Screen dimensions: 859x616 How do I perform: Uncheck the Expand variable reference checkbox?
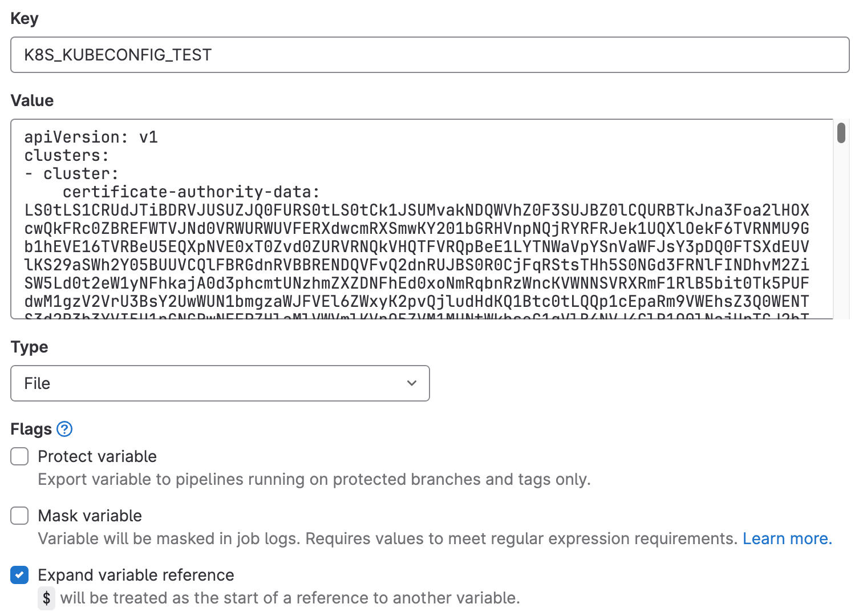19,575
